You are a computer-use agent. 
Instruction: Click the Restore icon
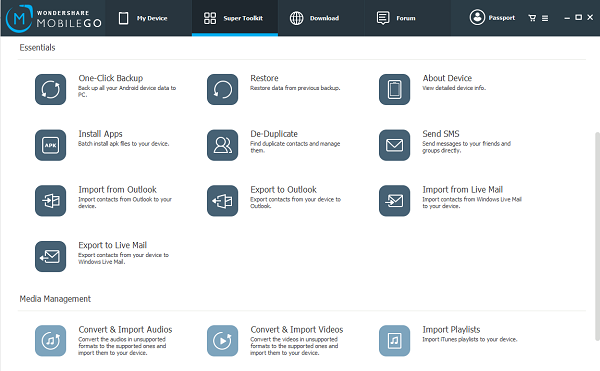222,89
